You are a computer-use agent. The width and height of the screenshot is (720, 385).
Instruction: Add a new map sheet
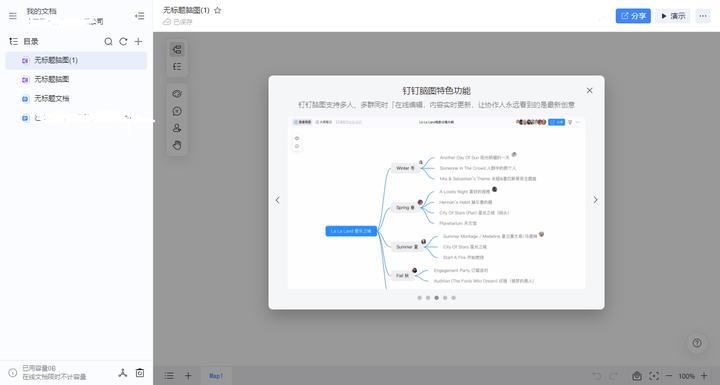click(x=188, y=376)
